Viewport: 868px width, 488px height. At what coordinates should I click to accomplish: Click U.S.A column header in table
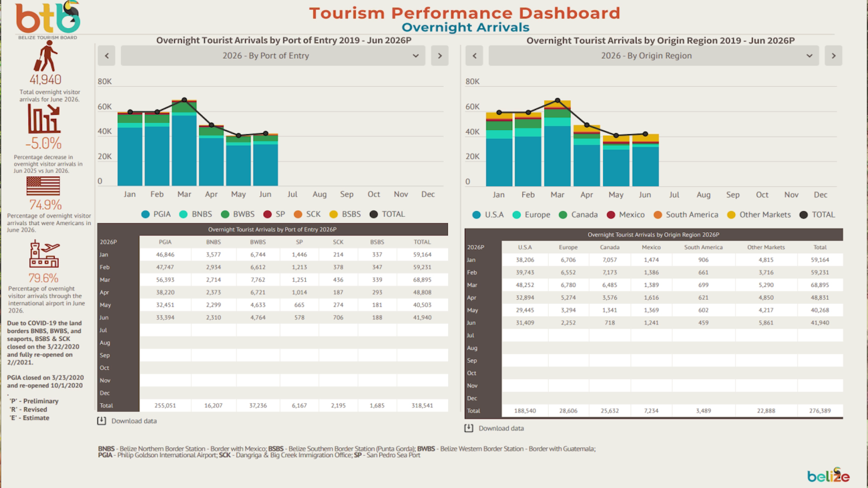click(x=525, y=247)
